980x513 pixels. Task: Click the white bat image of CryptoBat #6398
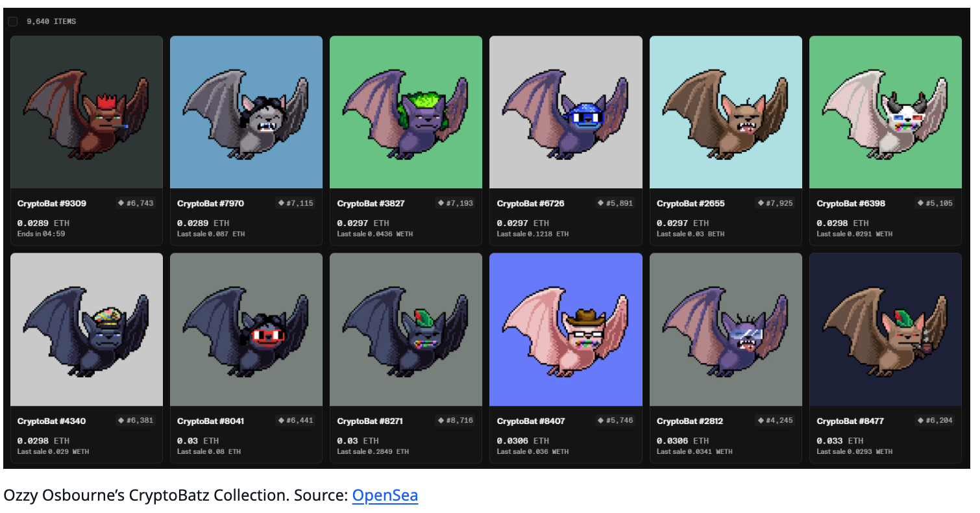point(885,112)
